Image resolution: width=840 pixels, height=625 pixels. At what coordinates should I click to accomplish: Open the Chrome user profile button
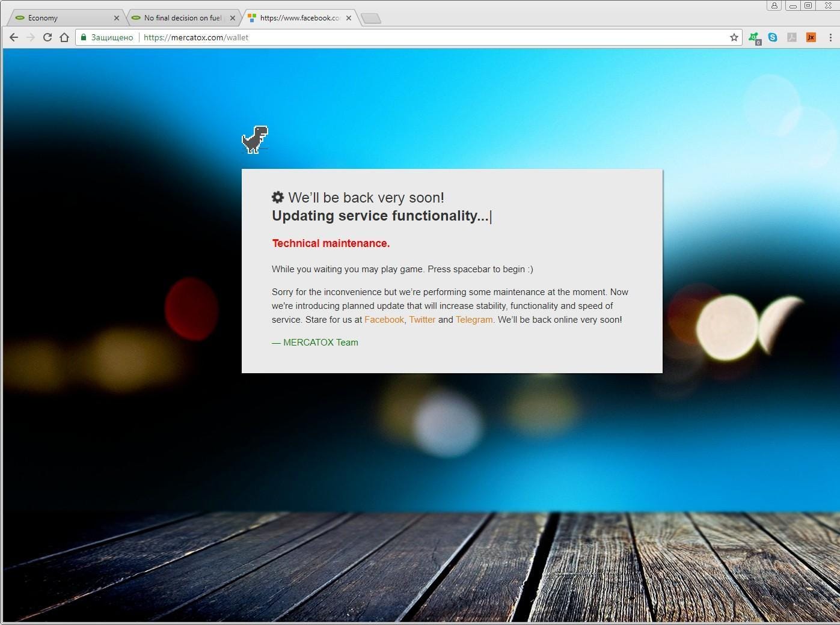(x=774, y=5)
